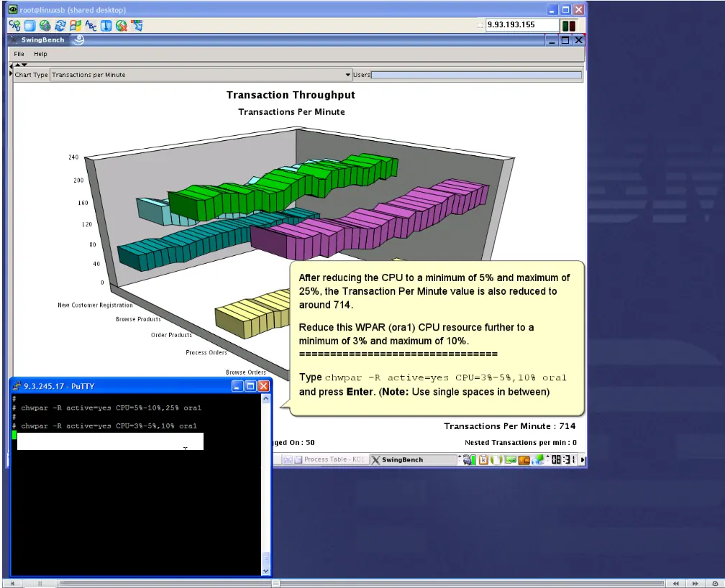The image size is (725, 588).
Task: Click the ABC send-text icon in viewer toolbar
Action: pyautogui.click(x=91, y=26)
